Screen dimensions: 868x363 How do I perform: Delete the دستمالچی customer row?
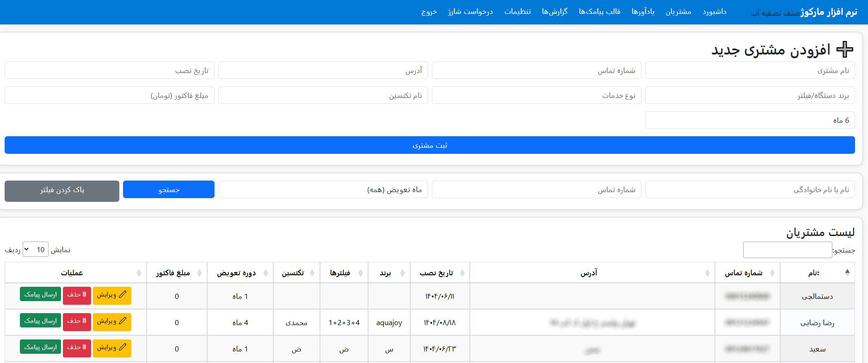77,295
